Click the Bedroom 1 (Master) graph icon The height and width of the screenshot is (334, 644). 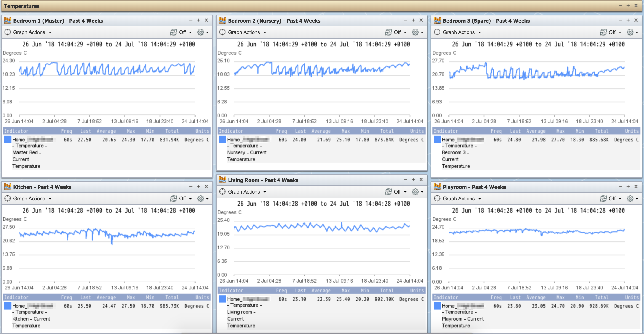pos(8,21)
